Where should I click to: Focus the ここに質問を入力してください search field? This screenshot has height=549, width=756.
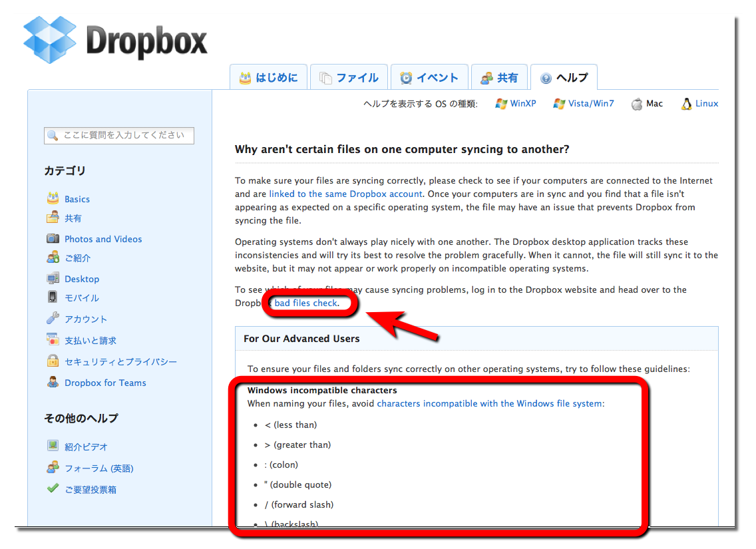119,136
